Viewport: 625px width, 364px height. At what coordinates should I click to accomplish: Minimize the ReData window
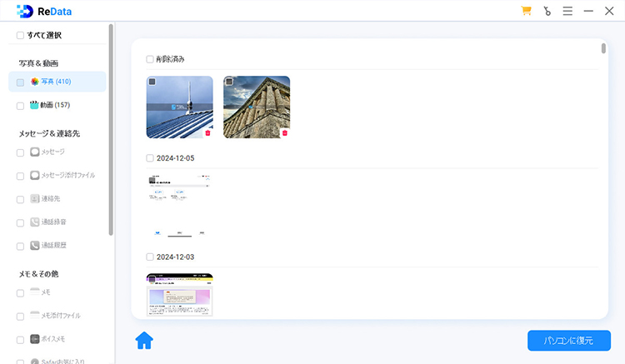(x=588, y=11)
